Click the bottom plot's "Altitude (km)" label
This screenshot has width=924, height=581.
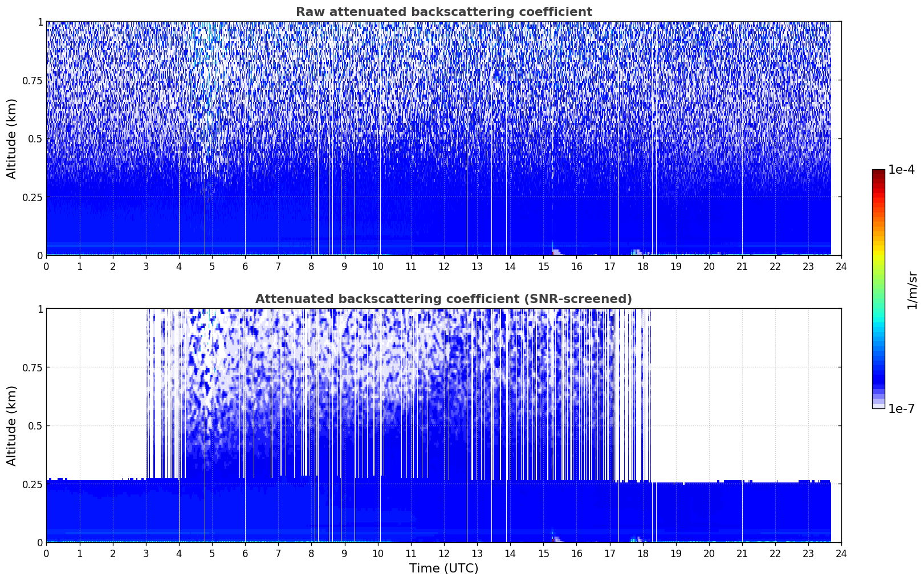coord(12,425)
